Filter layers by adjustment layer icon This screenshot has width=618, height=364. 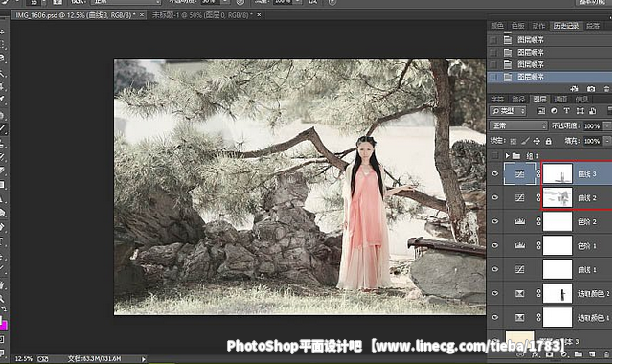[554, 111]
